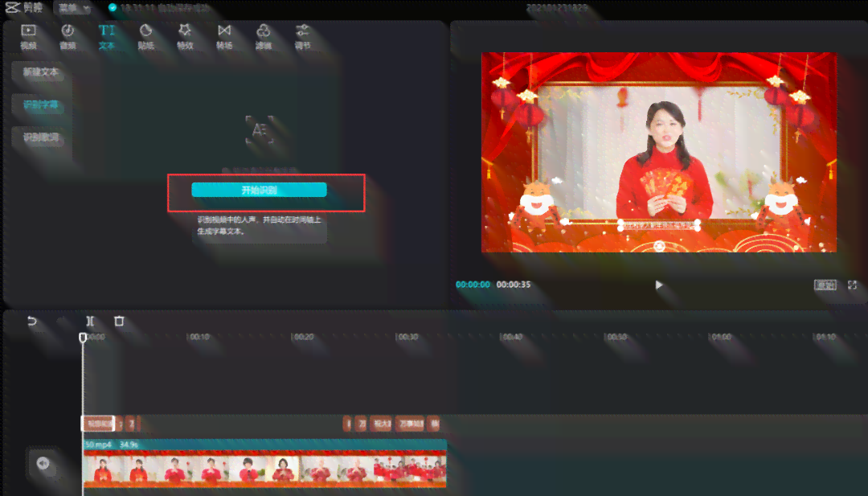Image resolution: width=868 pixels, height=496 pixels.
Task: Select the first highlighted subtitle clip
Action: point(99,424)
